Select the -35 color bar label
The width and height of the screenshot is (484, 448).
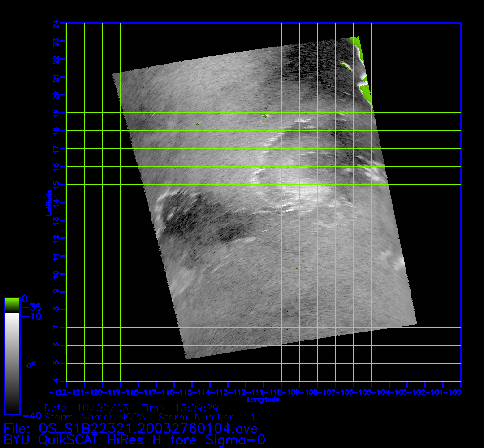(x=31, y=307)
